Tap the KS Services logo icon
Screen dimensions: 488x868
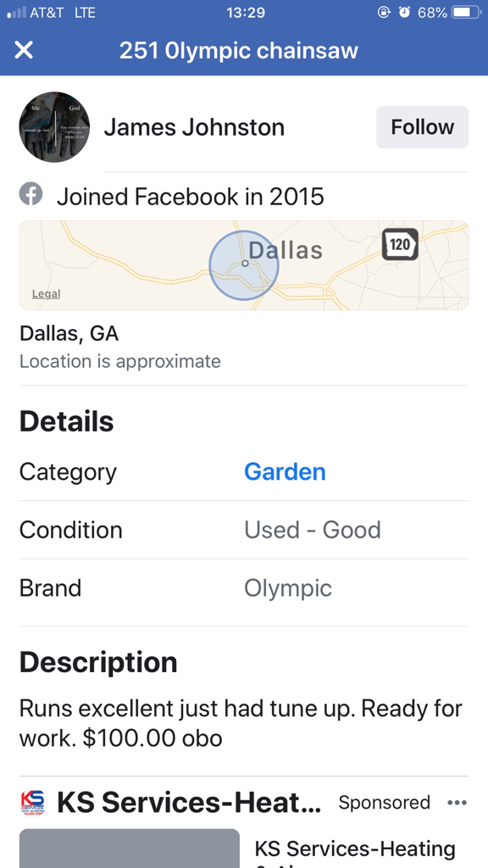point(33,803)
